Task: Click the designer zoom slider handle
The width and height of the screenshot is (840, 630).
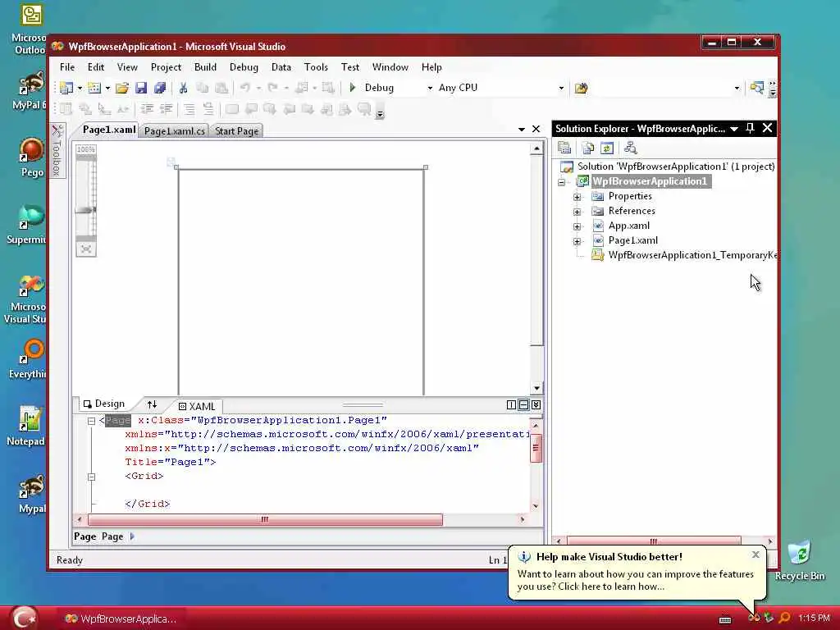Action: [x=85, y=210]
